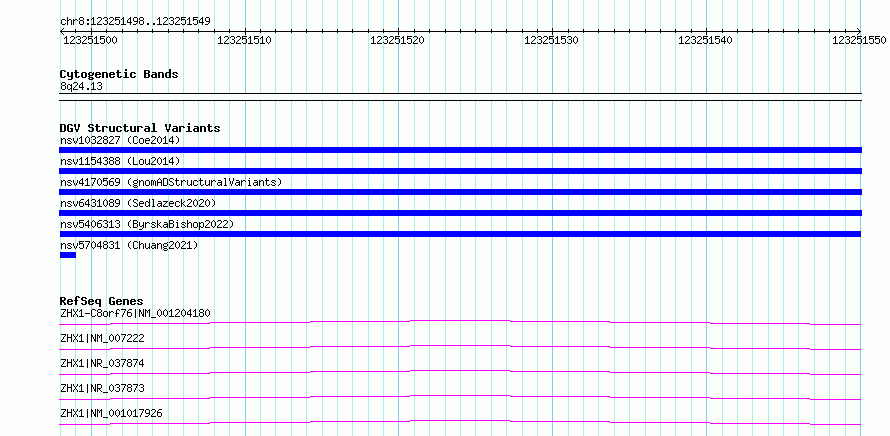890x436 pixels.
Task: Click the magenta intron line of NM_001017926
Action: coord(460,422)
